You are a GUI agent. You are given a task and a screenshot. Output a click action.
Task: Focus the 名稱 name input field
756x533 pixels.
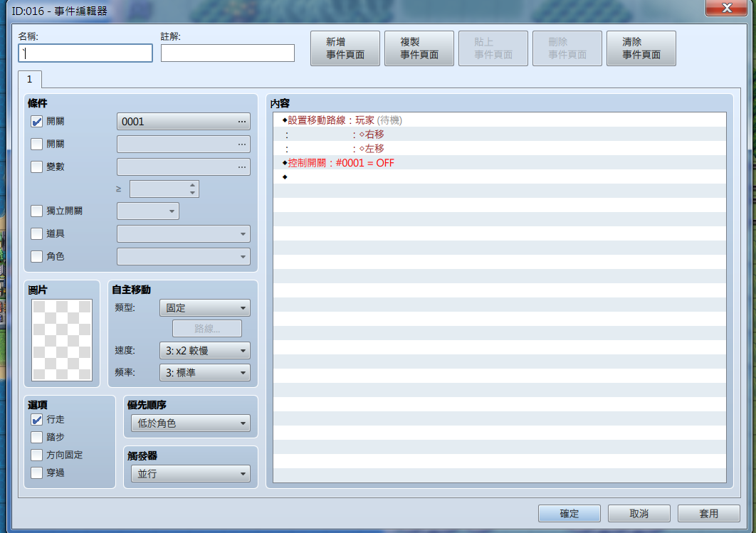coord(85,53)
